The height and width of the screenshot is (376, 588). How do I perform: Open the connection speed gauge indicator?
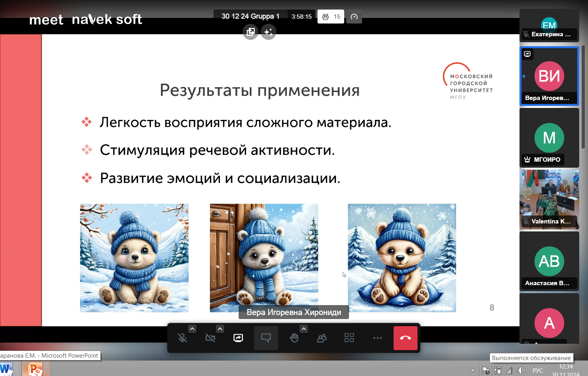354,17
